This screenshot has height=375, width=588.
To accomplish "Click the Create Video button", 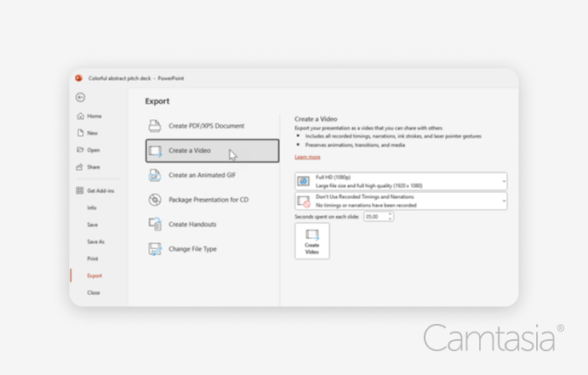I will 312,241.
